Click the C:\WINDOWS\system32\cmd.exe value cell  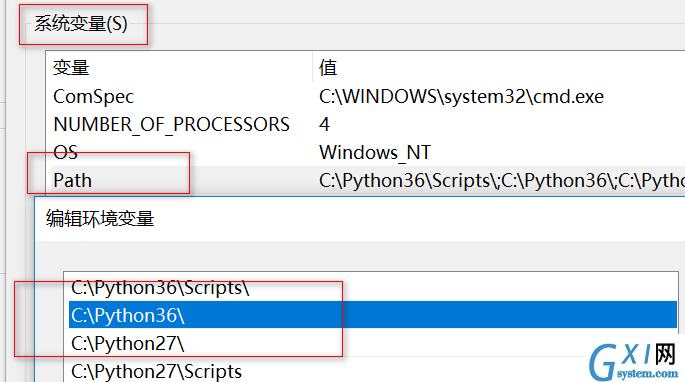tap(461, 97)
